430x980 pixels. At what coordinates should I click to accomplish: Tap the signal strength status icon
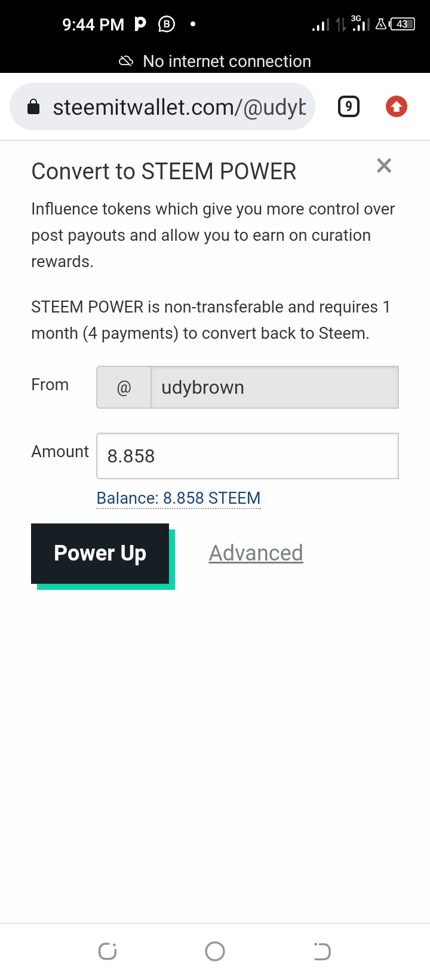pyautogui.click(x=321, y=25)
